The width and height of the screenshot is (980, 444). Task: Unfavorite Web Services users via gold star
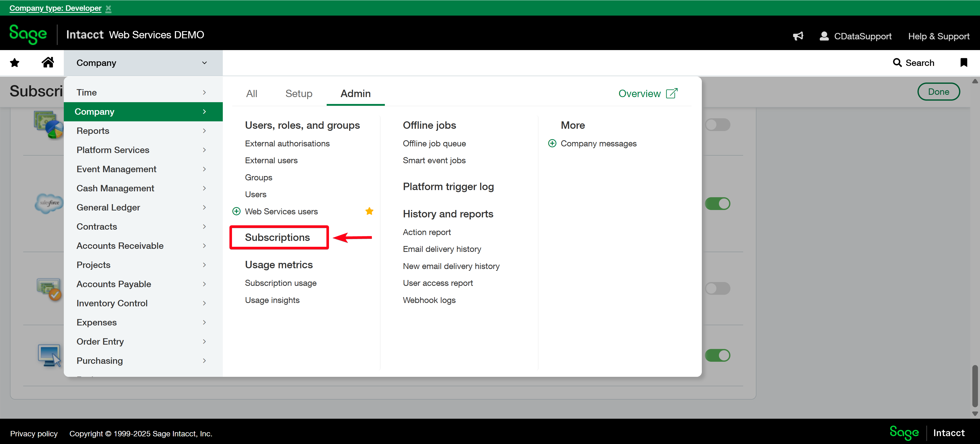(369, 211)
